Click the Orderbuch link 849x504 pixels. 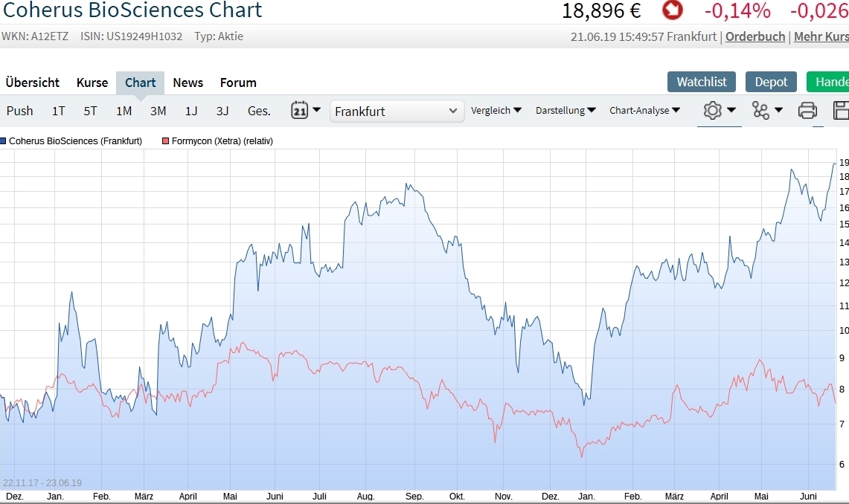click(755, 36)
